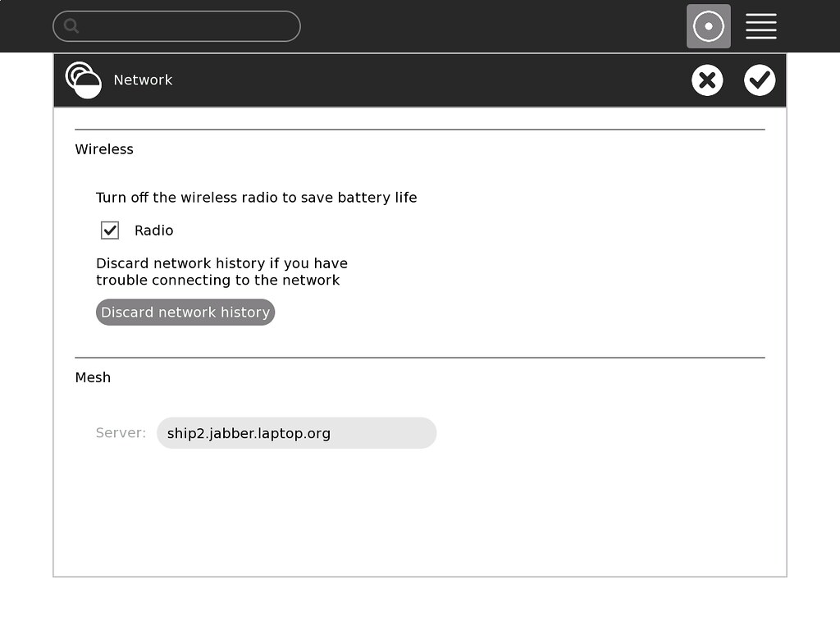Click the separator line above Wireless

point(420,130)
